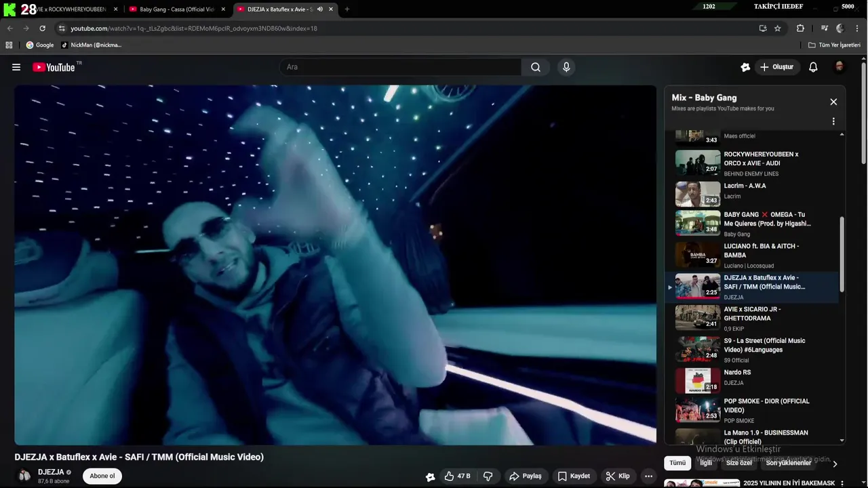
Task: Play S9 - La Street video
Action: tap(752, 349)
